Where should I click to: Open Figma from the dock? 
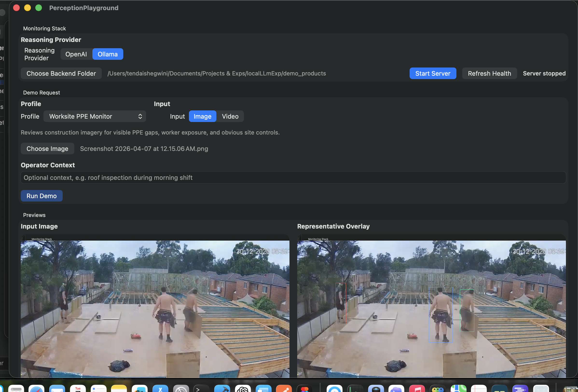click(x=305, y=389)
